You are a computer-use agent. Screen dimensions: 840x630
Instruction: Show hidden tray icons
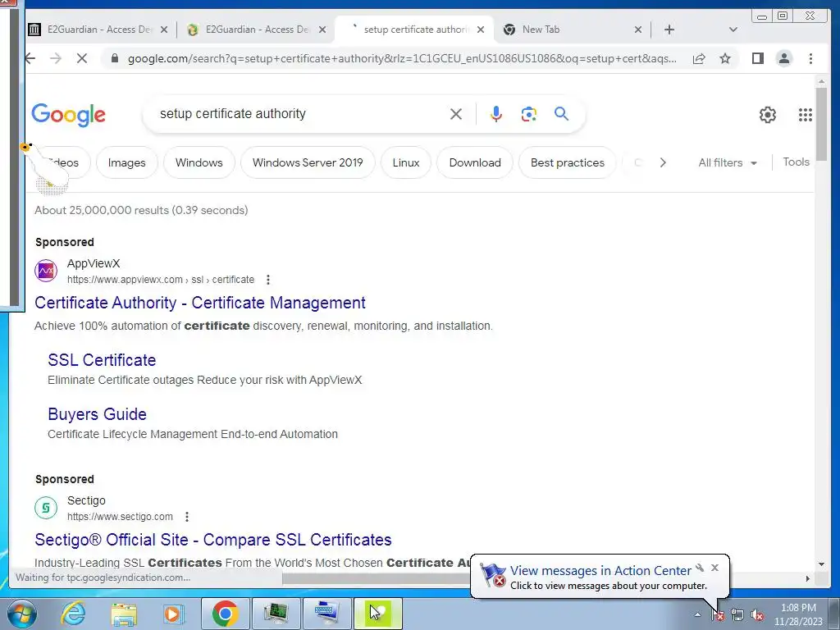coord(697,615)
